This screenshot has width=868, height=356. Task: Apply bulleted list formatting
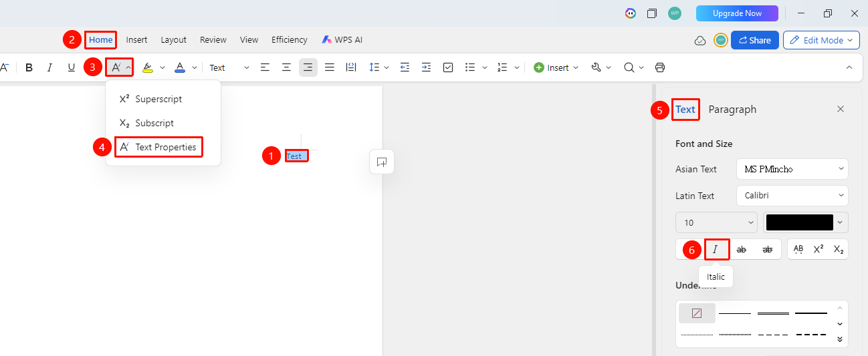coord(470,67)
